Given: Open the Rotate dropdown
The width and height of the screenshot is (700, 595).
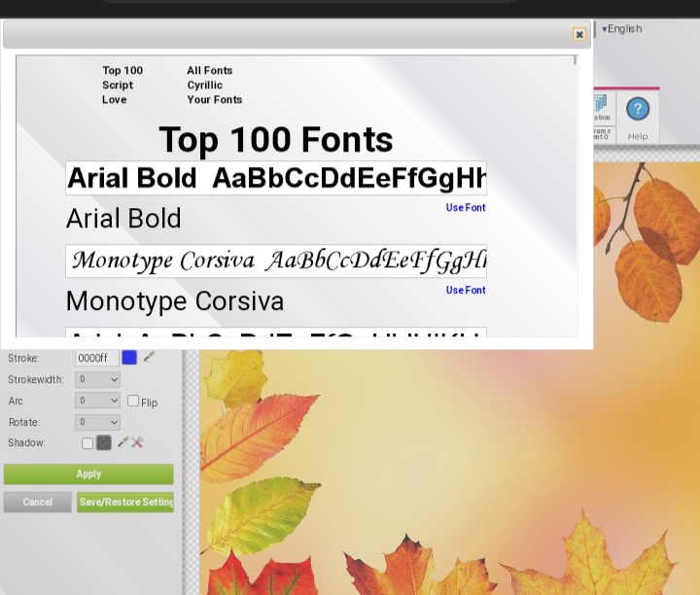Looking at the screenshot, I should 97,422.
